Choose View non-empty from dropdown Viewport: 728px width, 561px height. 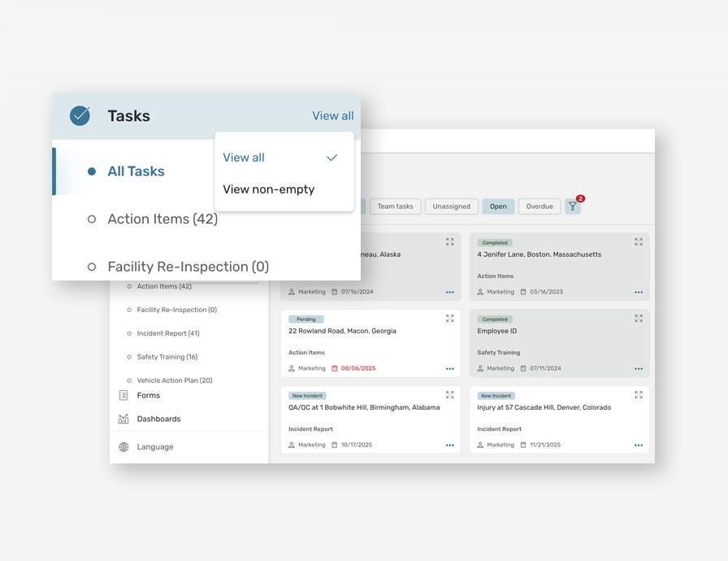coord(269,189)
